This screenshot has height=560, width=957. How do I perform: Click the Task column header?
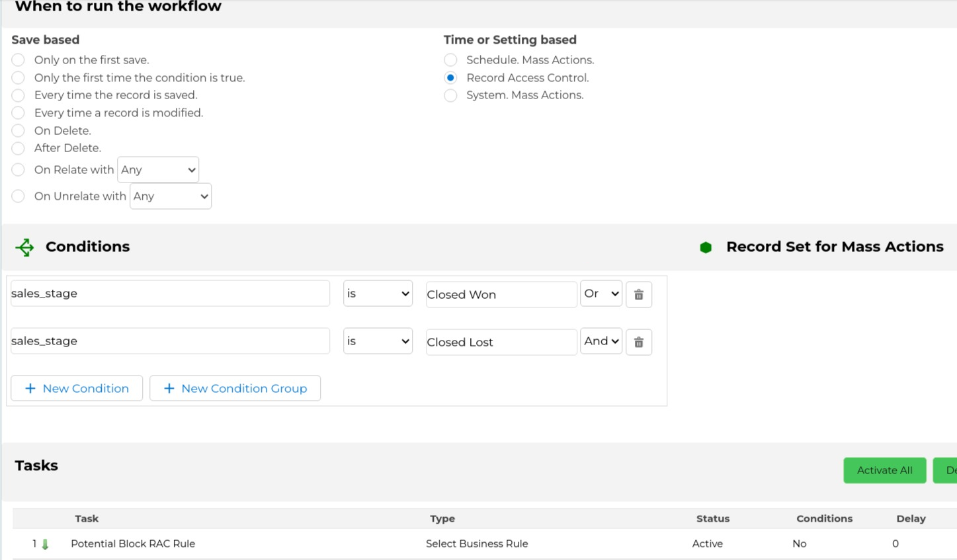87,518
